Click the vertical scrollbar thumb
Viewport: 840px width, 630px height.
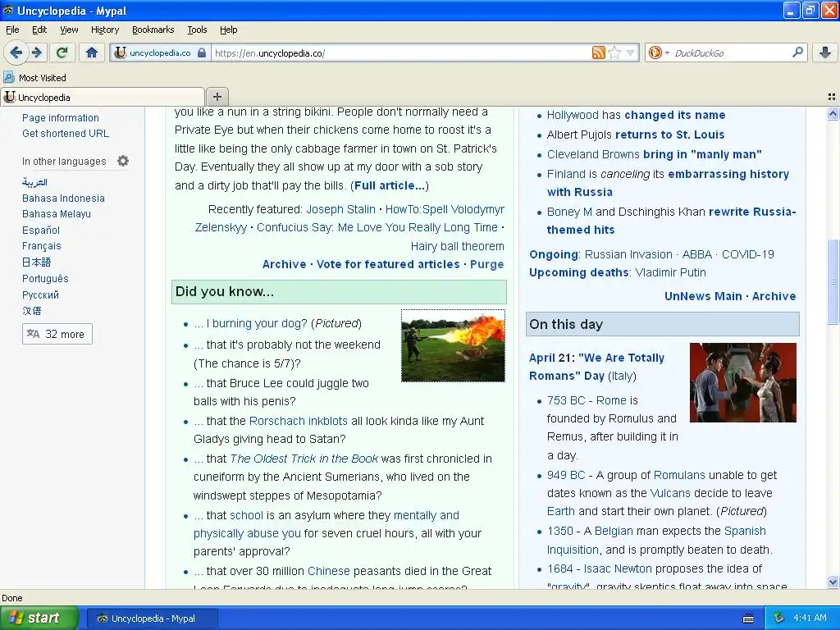point(833,281)
